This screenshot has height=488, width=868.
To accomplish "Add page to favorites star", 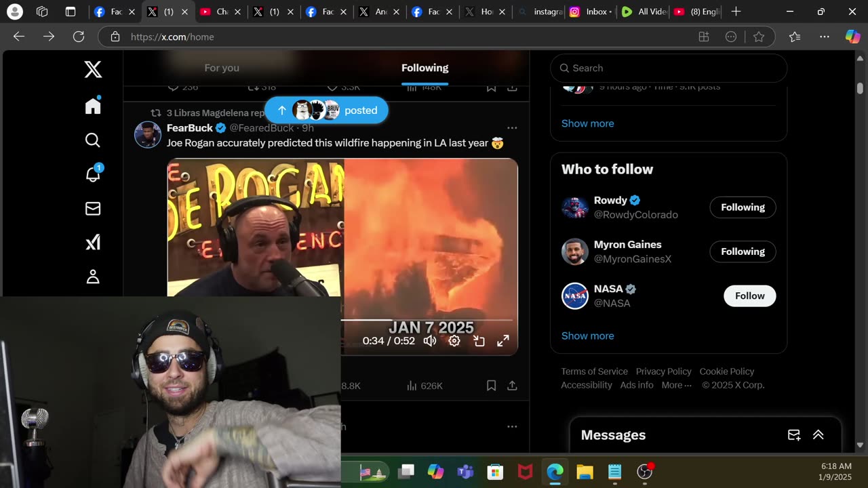I will 759,37.
